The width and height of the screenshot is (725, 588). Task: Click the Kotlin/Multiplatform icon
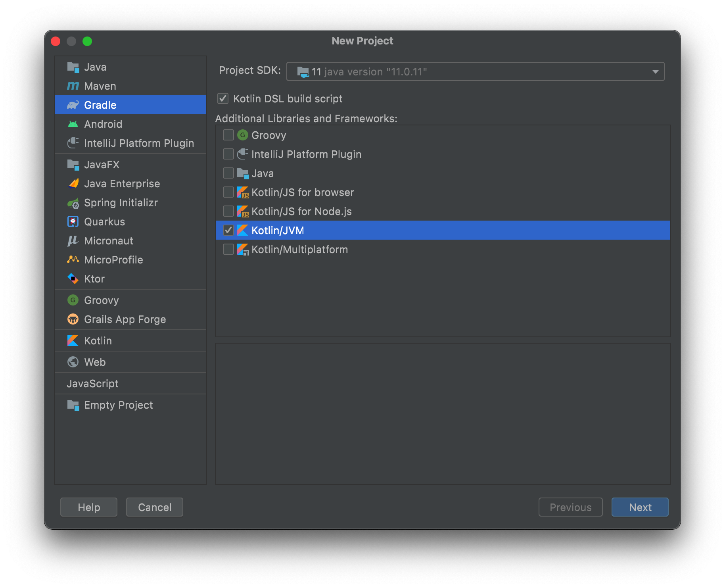point(243,249)
